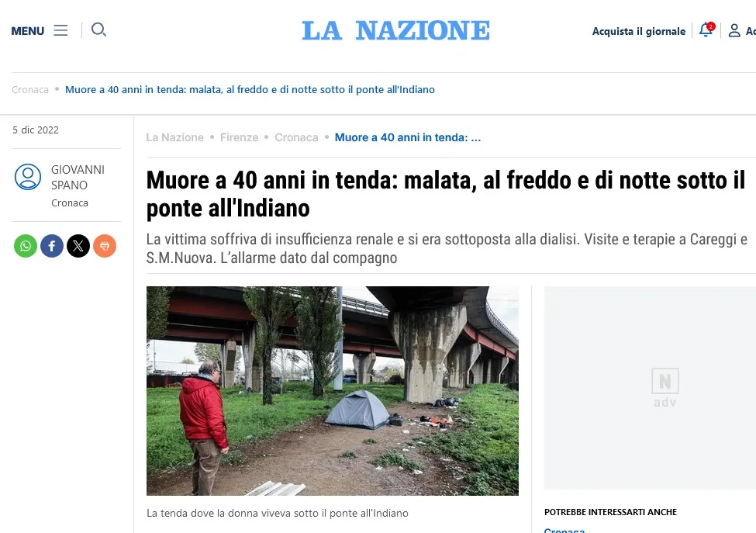This screenshot has height=533, width=756.
Task: Click the user account icon
Action: pyautogui.click(x=734, y=30)
